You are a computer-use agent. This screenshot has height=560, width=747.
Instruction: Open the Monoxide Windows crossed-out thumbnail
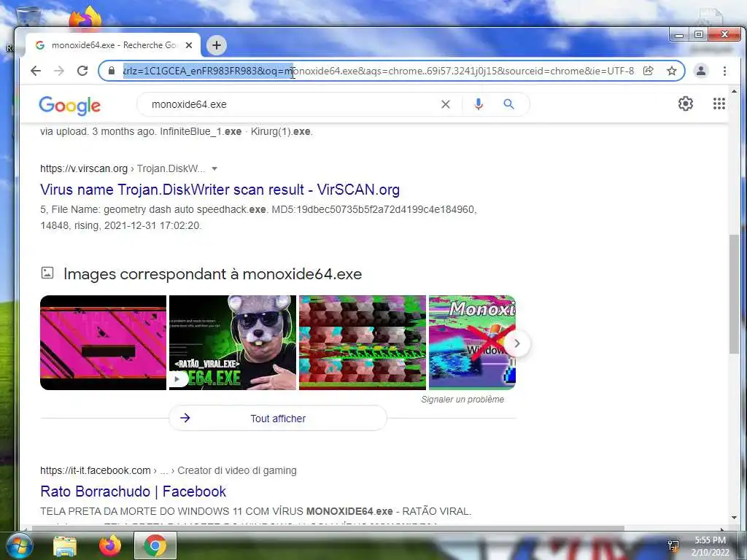click(x=472, y=343)
